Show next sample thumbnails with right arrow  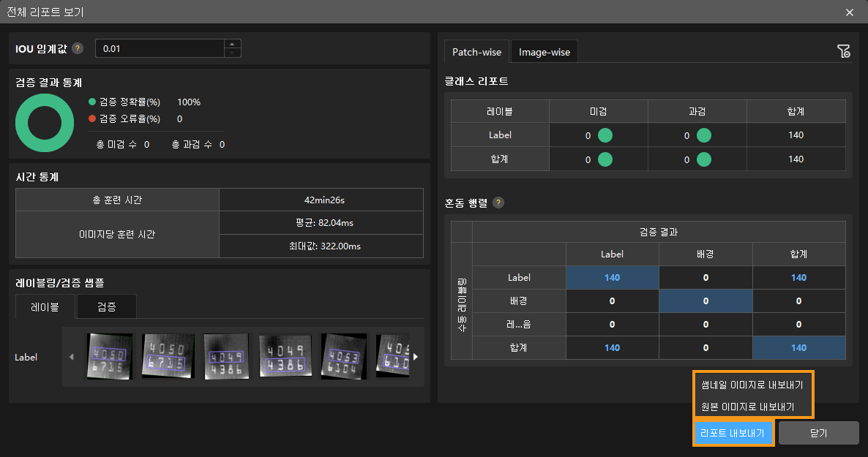click(x=416, y=357)
